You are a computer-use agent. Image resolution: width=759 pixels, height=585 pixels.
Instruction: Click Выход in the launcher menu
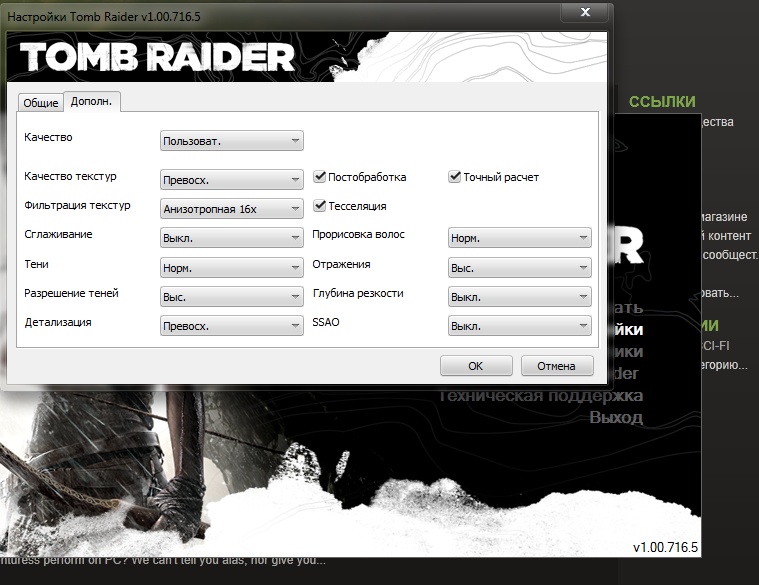(x=616, y=417)
